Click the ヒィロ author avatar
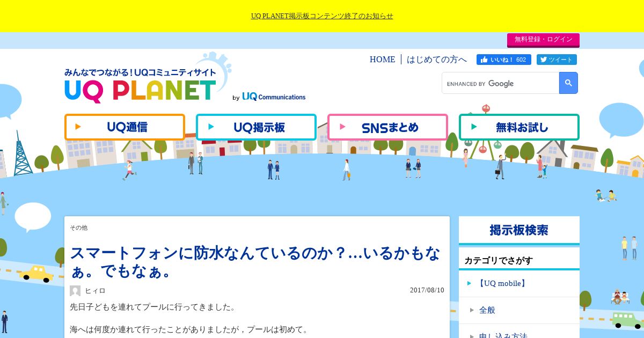The width and height of the screenshot is (644, 338). 75,291
